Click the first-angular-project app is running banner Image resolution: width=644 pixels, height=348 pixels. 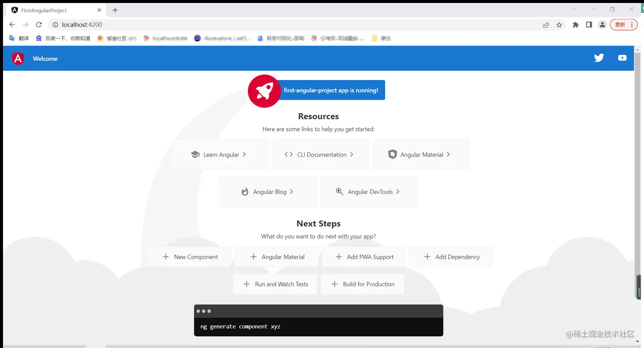pos(331,90)
